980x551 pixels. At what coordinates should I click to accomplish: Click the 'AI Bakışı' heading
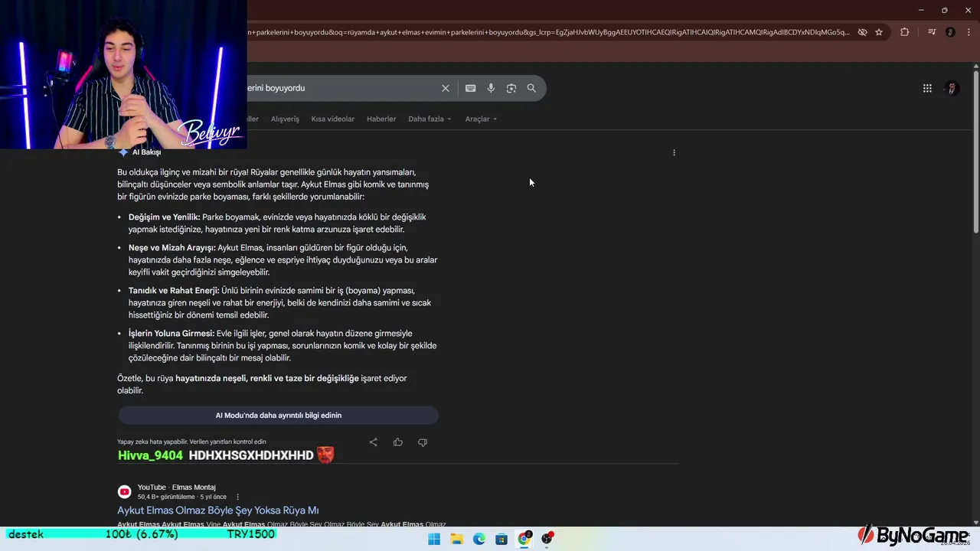(146, 152)
